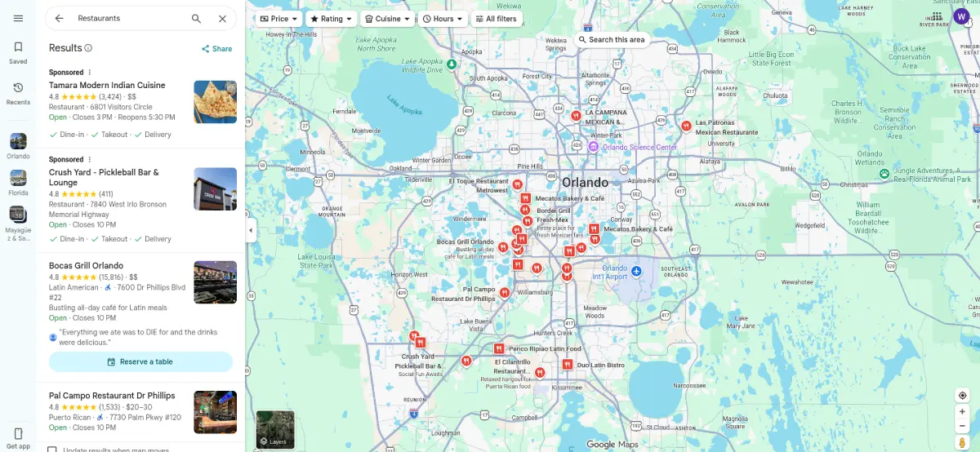
Task: Select Perico Ripiao Latin Food pin
Action: tap(497, 348)
